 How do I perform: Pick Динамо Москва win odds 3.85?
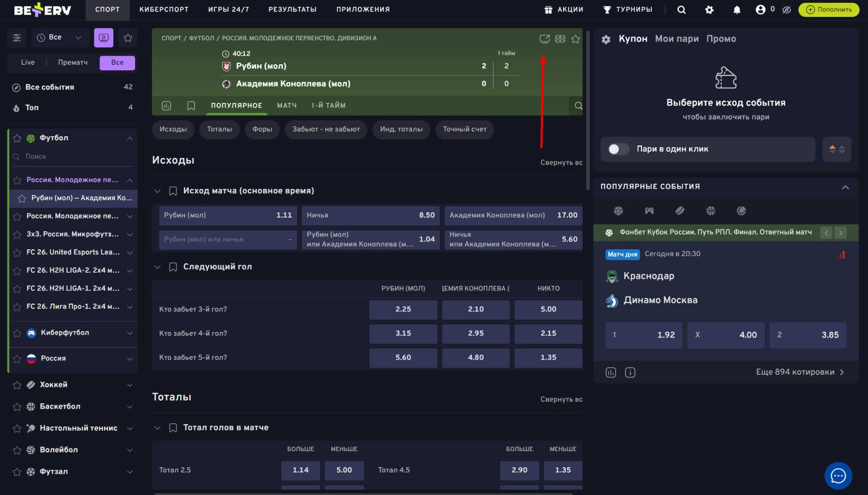[808, 335]
